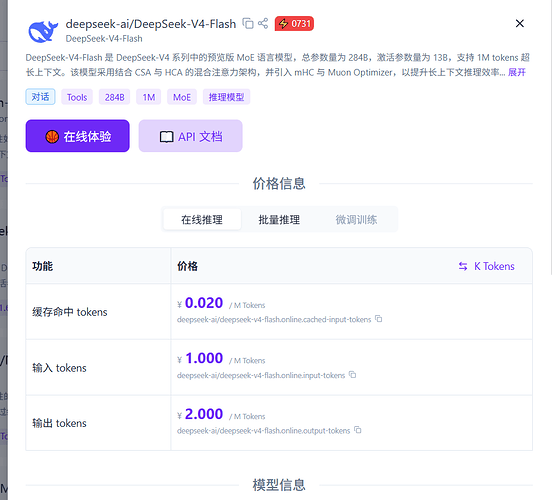This screenshot has height=500, width=552.
Task: Click the share icon beside model title
Action: (263, 24)
